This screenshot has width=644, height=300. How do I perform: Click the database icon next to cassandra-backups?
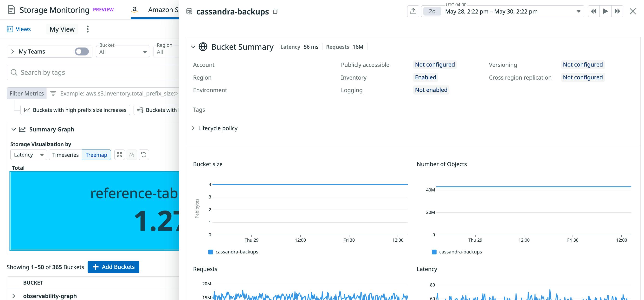pos(189,12)
